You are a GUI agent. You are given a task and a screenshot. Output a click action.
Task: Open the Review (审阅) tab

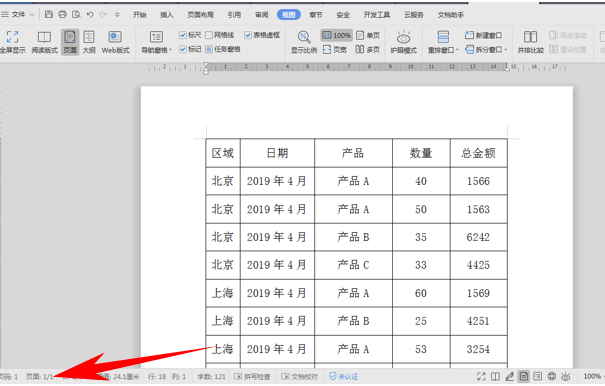pyautogui.click(x=262, y=15)
